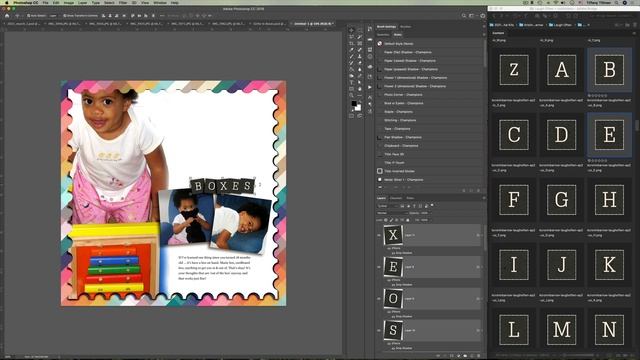Select the Move tool in the toolbar
The width and height of the screenshot is (640, 360).
click(x=351, y=30)
